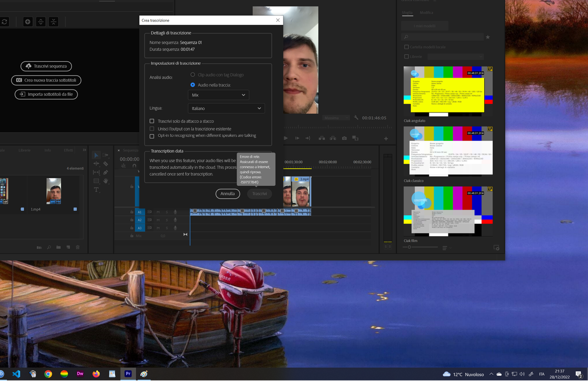
Task: Click the New Item icon in Project panel
Action: (68, 247)
